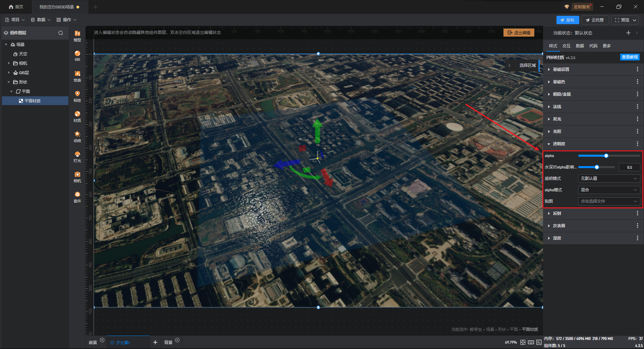Open the 标绘 (marker) component category

click(77, 96)
